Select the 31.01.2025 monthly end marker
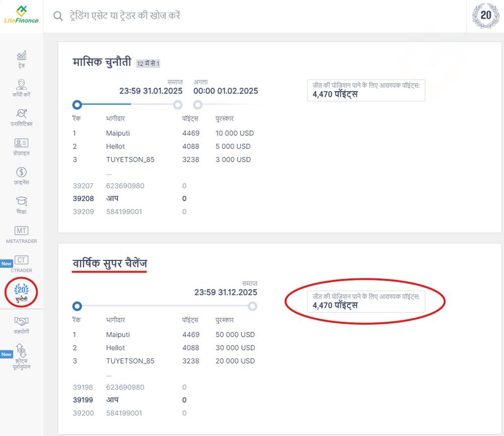 click(178, 105)
